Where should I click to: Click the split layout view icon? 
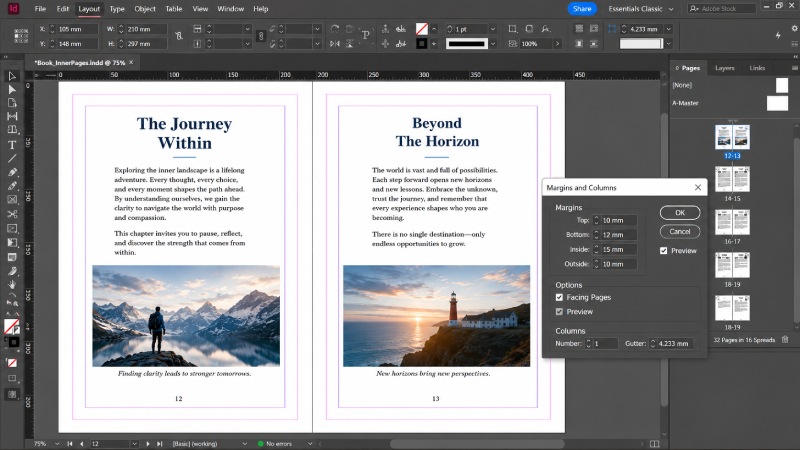tap(655, 444)
